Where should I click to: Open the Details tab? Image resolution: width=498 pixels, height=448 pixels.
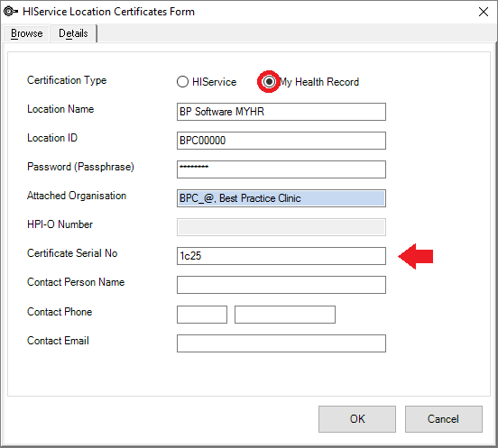[73, 33]
